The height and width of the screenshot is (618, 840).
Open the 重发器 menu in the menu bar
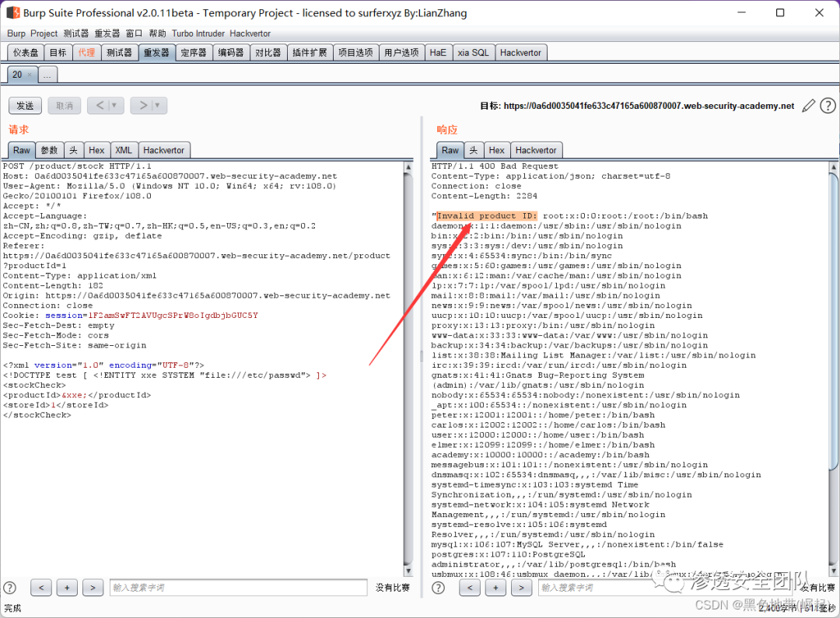coord(107,33)
